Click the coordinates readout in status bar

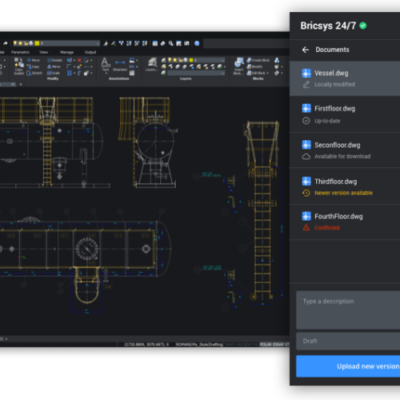click(146, 344)
